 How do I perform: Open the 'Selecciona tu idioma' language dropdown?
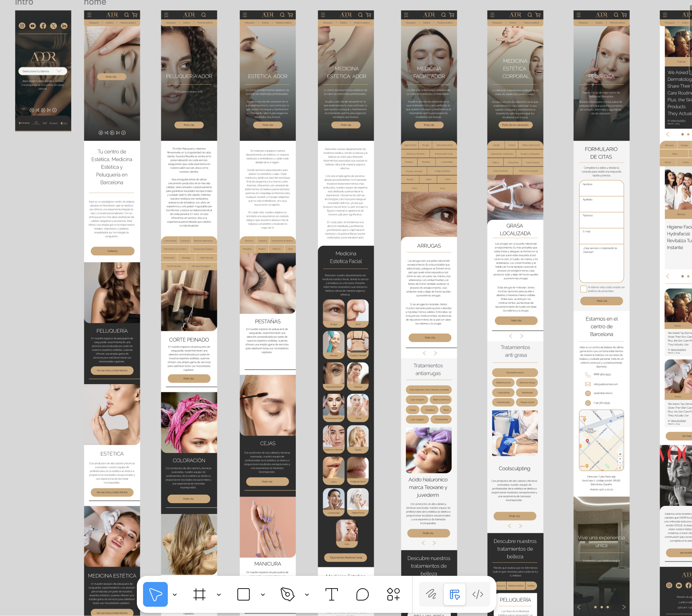click(43, 71)
